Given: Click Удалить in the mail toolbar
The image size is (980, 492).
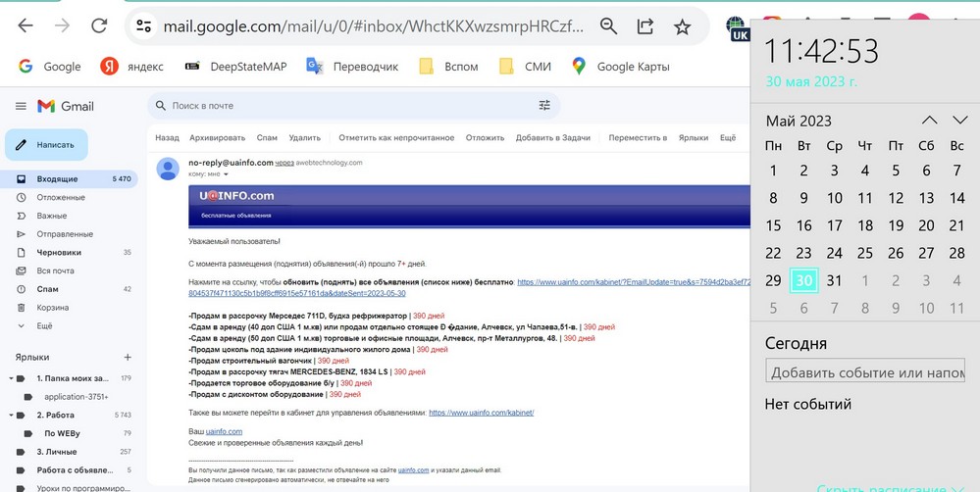Looking at the screenshot, I should [x=304, y=138].
